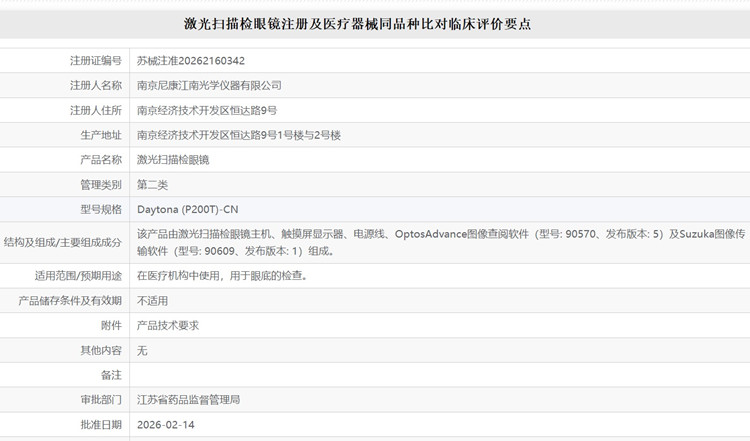
Task: Select production address ending 1号楼与2号楼
Action: [x=239, y=135]
